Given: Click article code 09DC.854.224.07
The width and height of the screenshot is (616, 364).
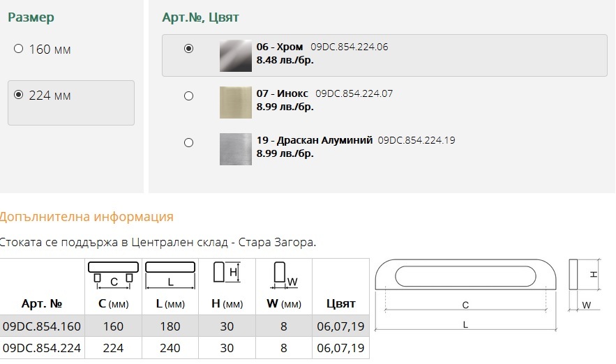Looking at the screenshot, I should (x=354, y=93).
